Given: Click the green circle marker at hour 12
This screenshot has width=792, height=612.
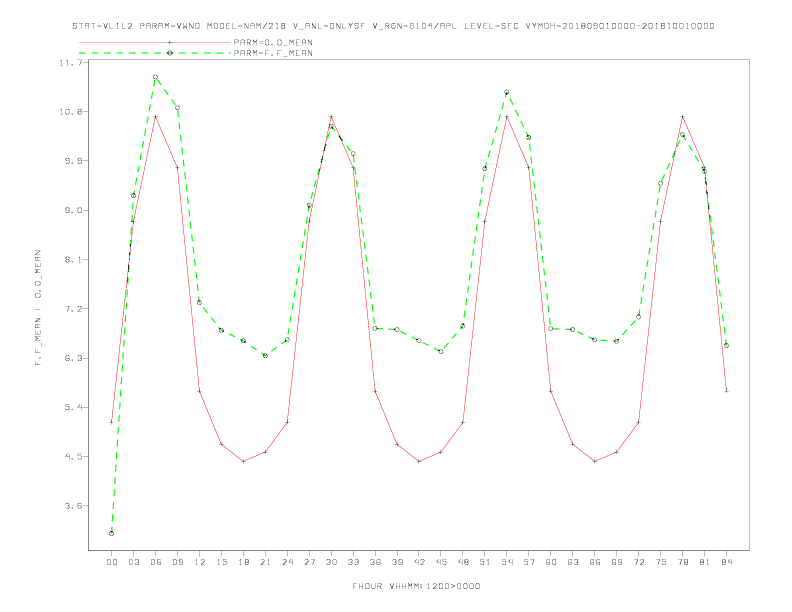Looking at the screenshot, I should pos(200,302).
